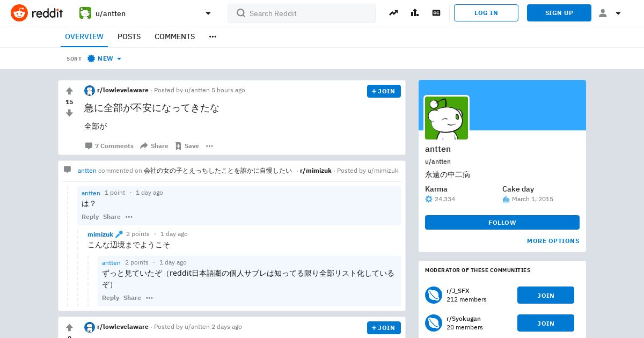Click the comment icon beside antten commented on

67,170
